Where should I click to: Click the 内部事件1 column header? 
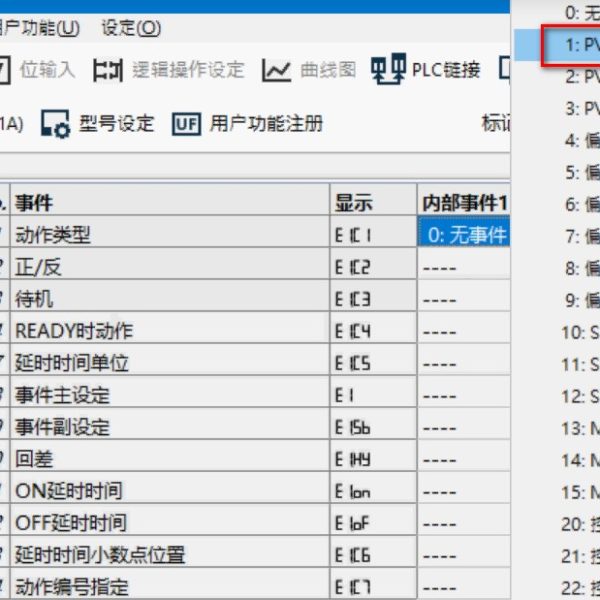click(464, 203)
